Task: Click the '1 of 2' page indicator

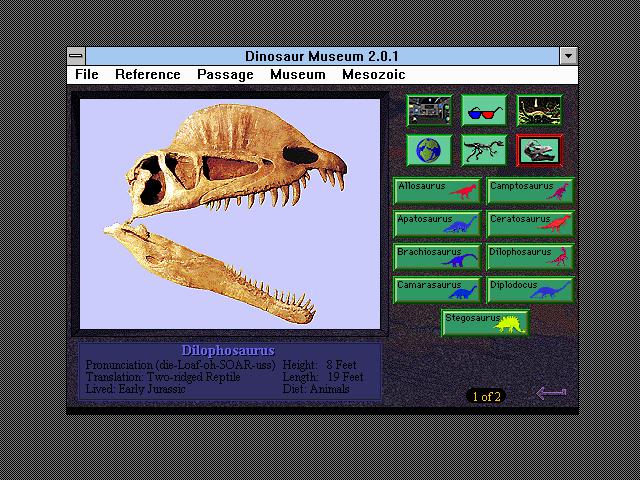Action: (x=486, y=396)
